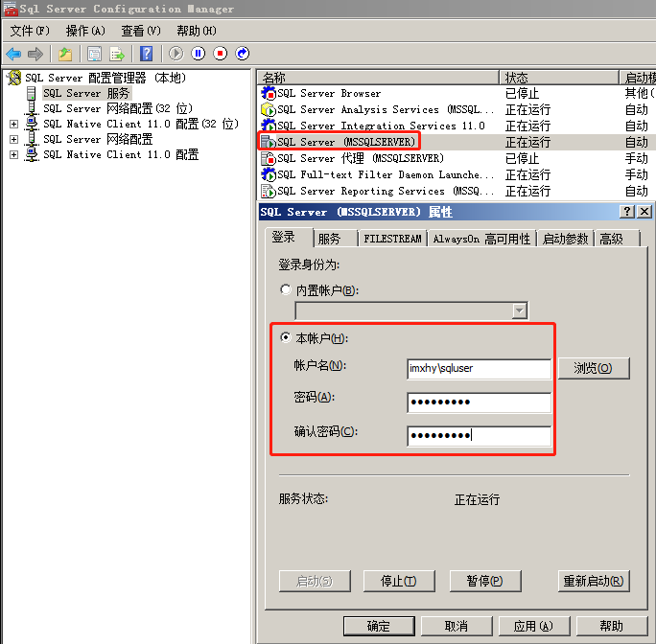The image size is (656, 644).
Task: Click the 应用(A) apply button
Action: pyautogui.click(x=534, y=626)
